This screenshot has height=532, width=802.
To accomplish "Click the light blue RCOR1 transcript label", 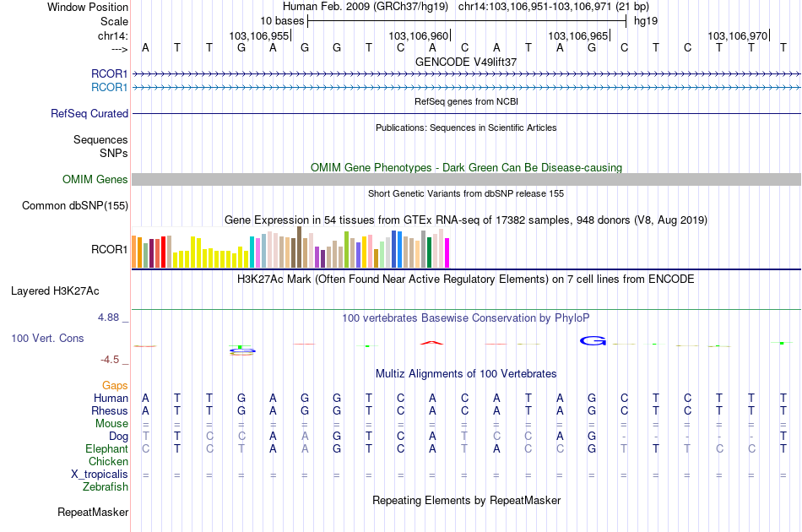I will coord(109,88).
